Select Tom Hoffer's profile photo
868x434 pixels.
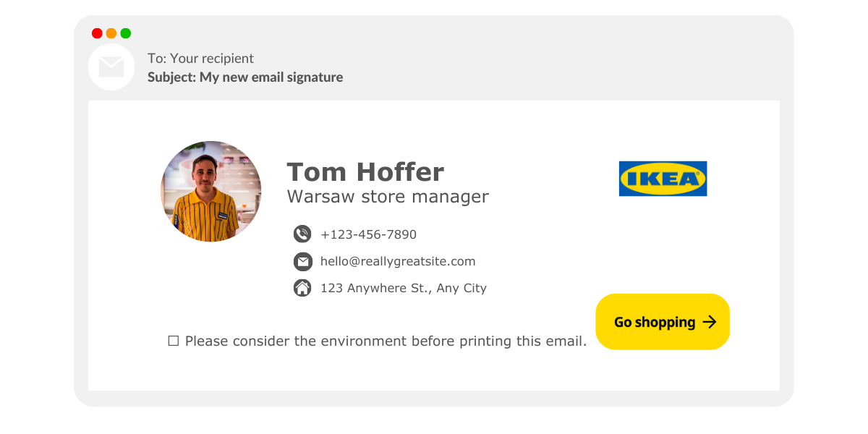click(210, 191)
